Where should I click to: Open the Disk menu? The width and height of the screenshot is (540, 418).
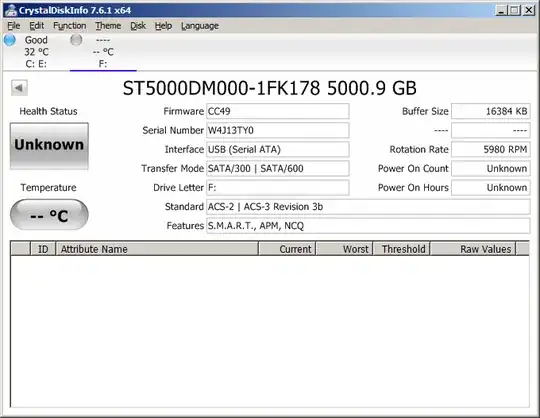tap(138, 26)
